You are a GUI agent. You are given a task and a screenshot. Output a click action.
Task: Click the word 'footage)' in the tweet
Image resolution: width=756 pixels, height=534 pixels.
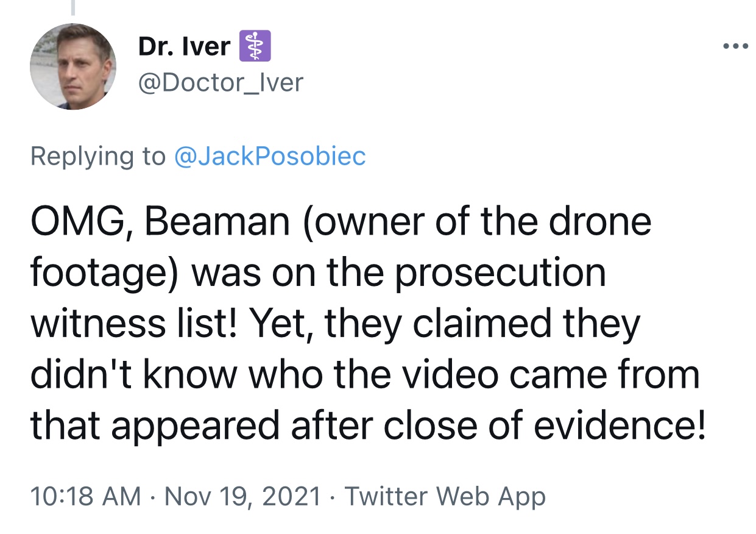pyautogui.click(x=105, y=274)
